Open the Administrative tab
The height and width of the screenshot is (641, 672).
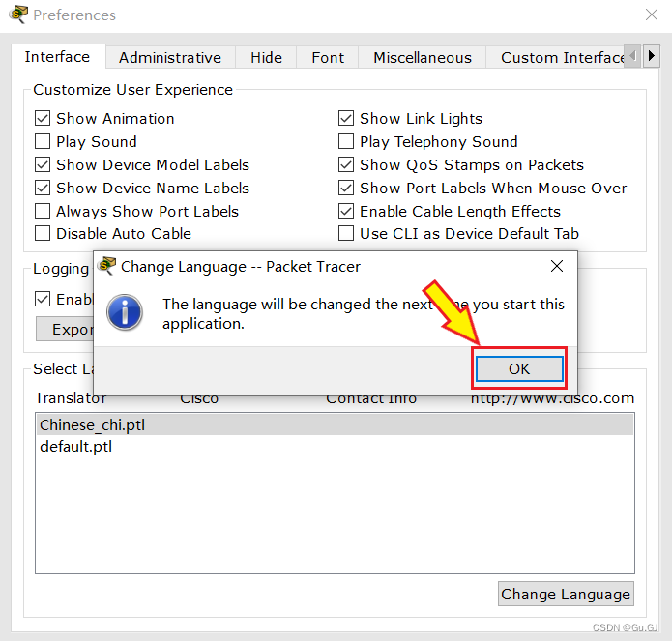[x=170, y=57]
